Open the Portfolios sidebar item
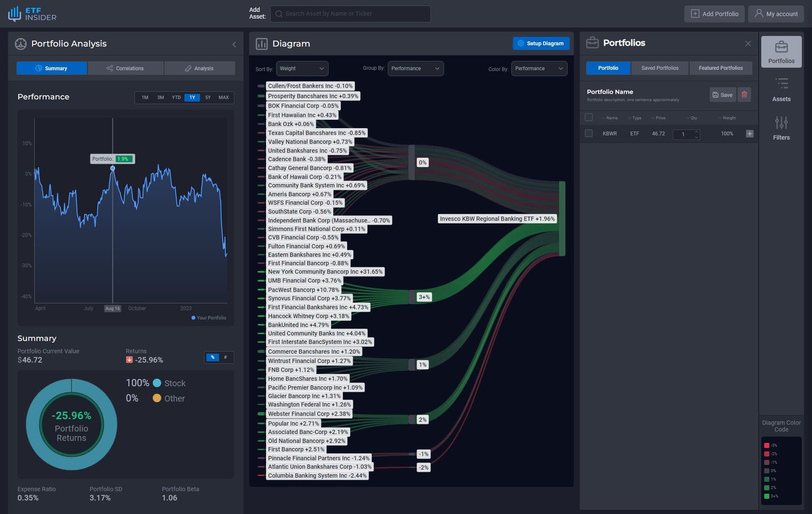This screenshot has height=514, width=812. tap(781, 52)
